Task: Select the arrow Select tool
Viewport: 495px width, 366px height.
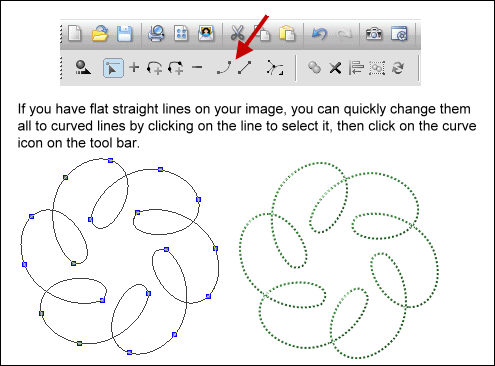Action: tap(113, 68)
